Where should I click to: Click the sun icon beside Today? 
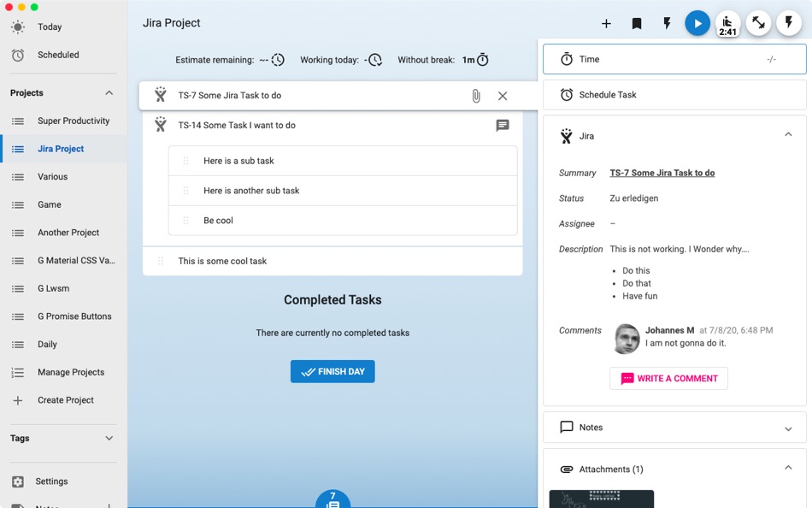(x=18, y=27)
